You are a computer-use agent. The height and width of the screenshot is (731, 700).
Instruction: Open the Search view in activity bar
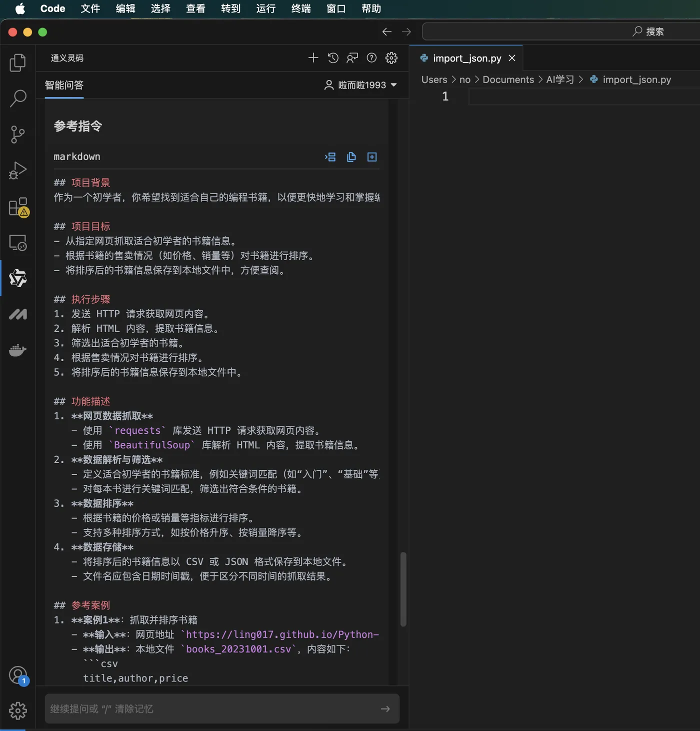(18, 99)
